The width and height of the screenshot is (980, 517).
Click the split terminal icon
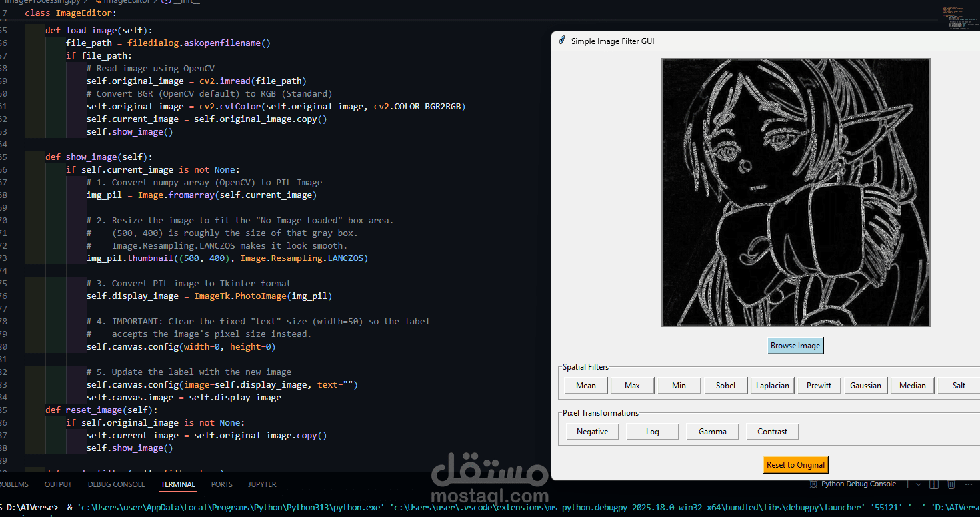pyautogui.click(x=934, y=484)
